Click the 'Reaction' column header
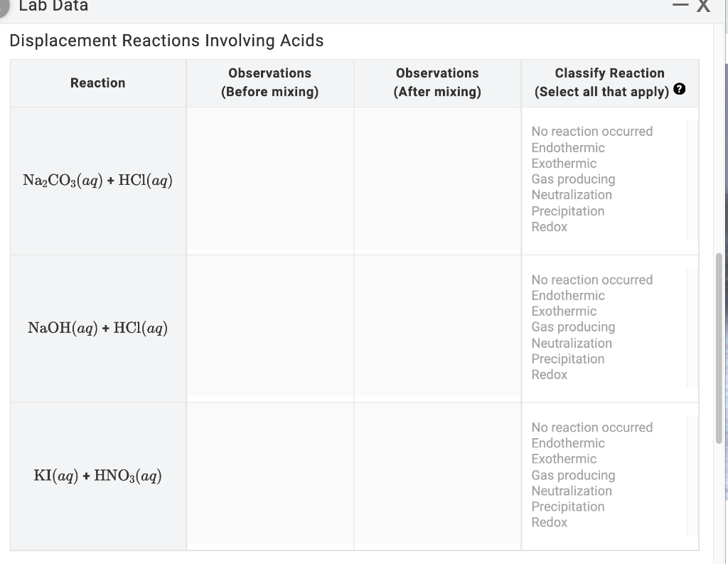The width and height of the screenshot is (728, 564). [97, 83]
